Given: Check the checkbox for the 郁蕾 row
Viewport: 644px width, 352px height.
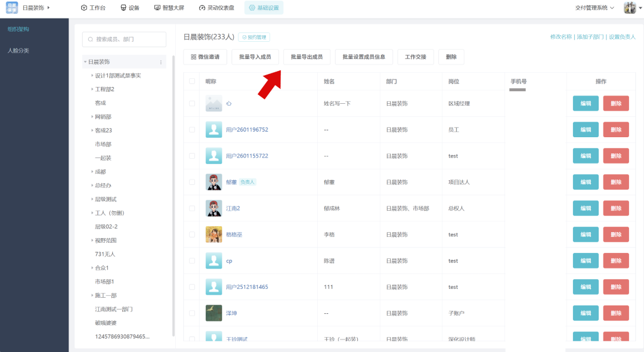Looking at the screenshot, I should 192,182.
